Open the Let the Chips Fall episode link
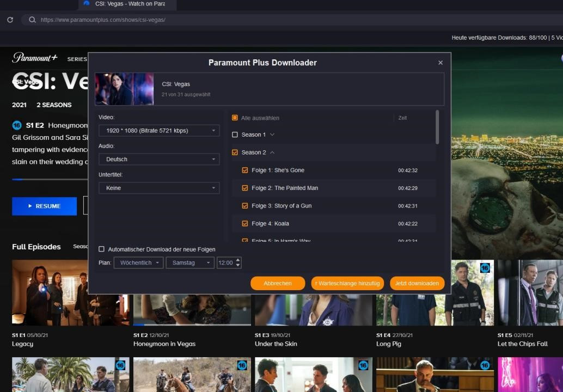The image size is (563, 392). click(522, 344)
